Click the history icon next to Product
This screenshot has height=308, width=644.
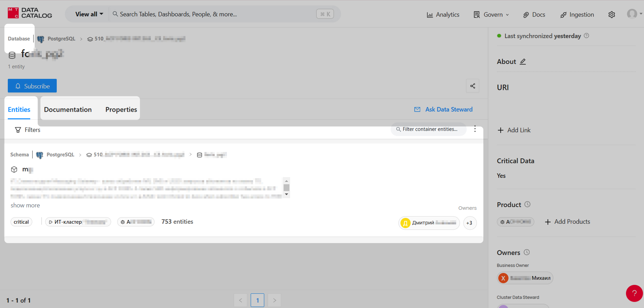click(x=527, y=204)
